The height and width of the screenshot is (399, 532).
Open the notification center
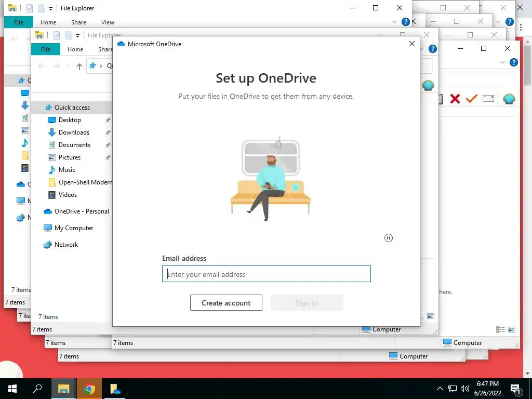tap(515, 389)
